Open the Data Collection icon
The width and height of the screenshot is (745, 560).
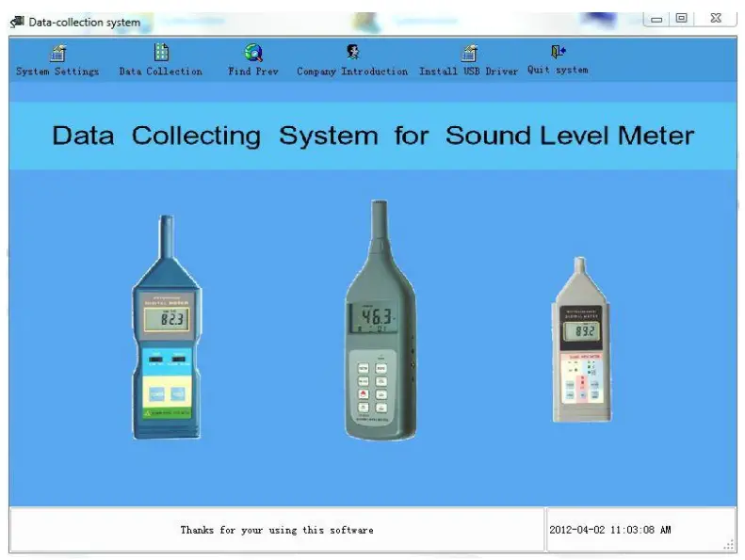(x=162, y=53)
